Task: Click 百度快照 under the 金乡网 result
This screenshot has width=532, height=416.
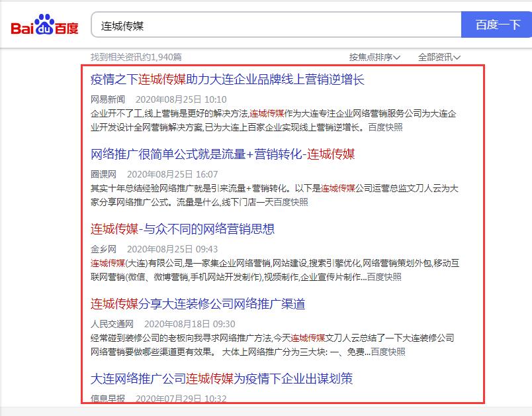Action: [x=384, y=277]
